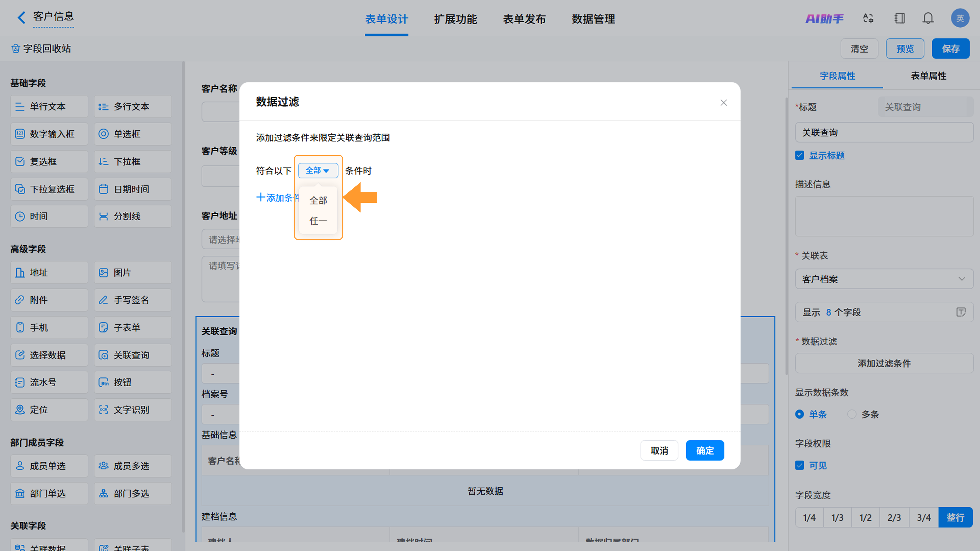Click 添加过滤条件 button

point(884,363)
